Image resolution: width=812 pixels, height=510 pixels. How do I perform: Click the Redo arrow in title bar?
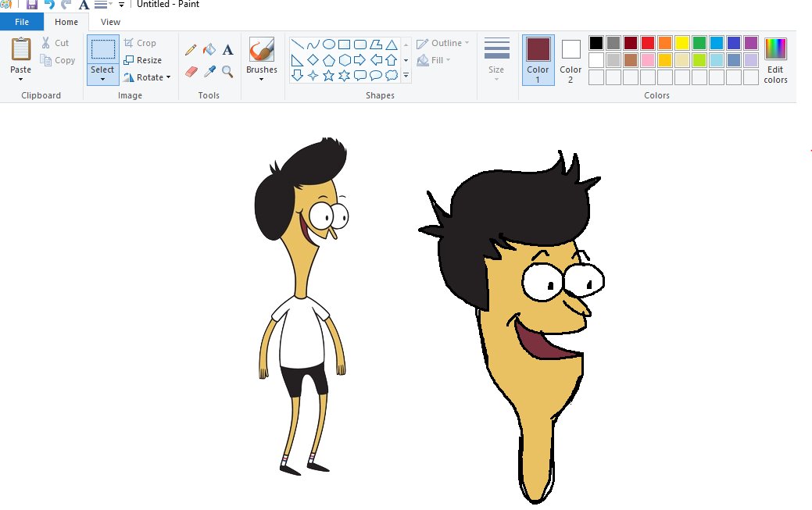(x=66, y=4)
